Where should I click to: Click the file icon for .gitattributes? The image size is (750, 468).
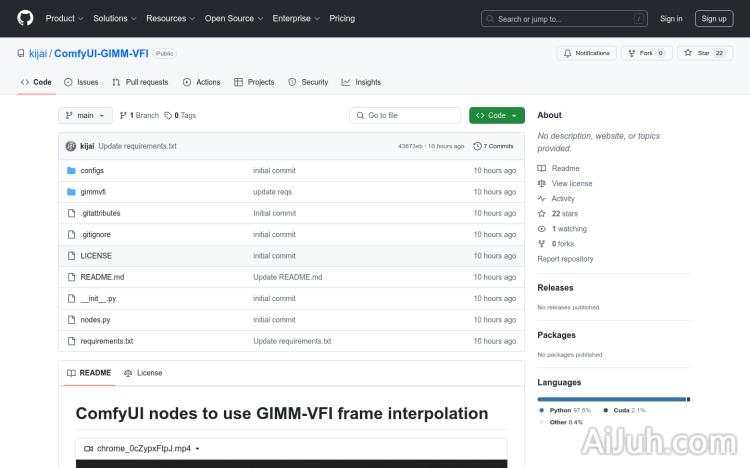tap(71, 213)
